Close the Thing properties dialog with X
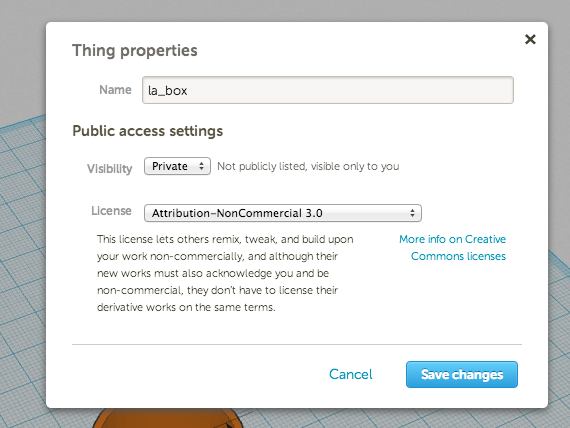The height and width of the screenshot is (428, 570). click(x=530, y=39)
